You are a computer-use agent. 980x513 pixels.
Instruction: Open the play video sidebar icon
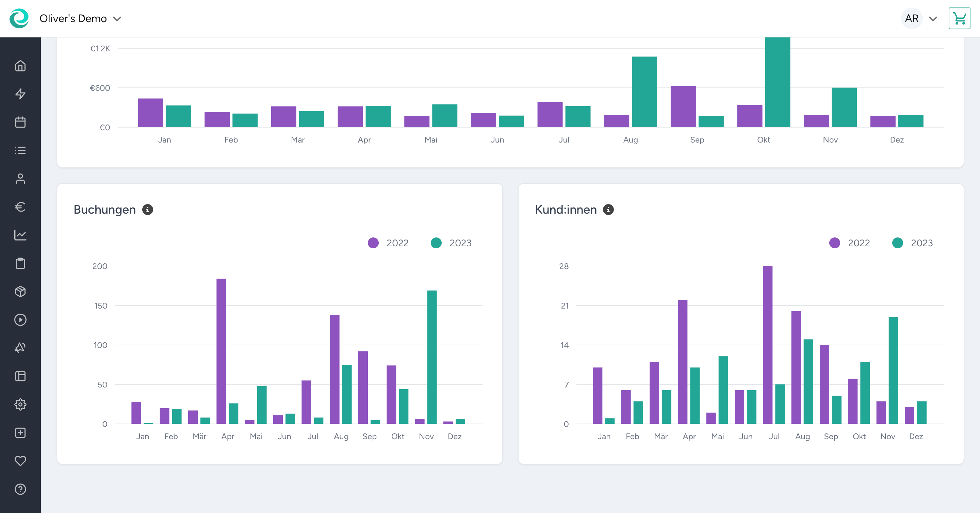(20, 320)
